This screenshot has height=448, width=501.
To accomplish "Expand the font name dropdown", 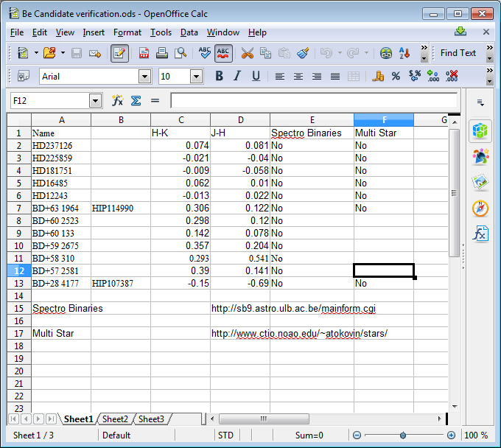I will pos(144,77).
